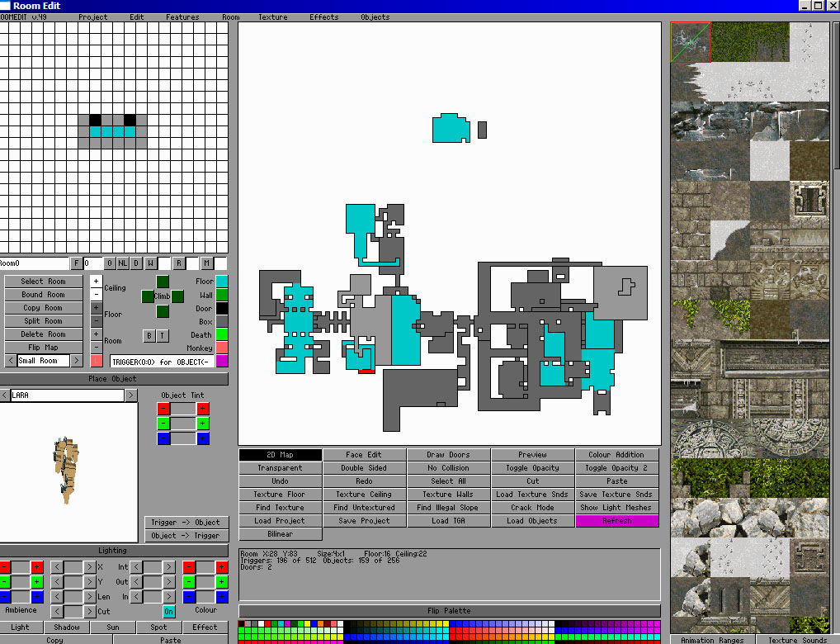Click the NL room flag button

point(123,263)
